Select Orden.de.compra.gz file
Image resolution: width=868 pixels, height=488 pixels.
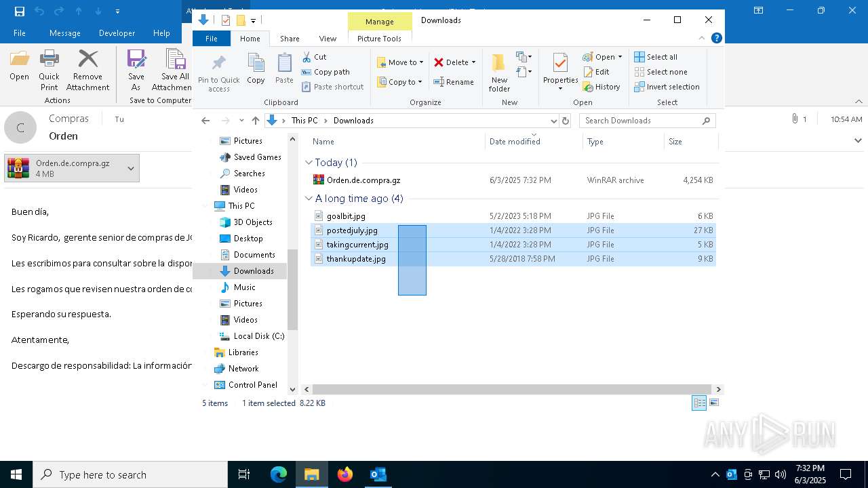(513, 180)
